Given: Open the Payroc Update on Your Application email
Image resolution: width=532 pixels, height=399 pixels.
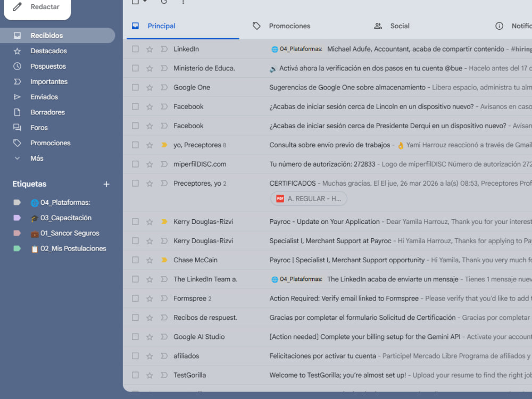Looking at the screenshot, I should (x=327, y=221).
